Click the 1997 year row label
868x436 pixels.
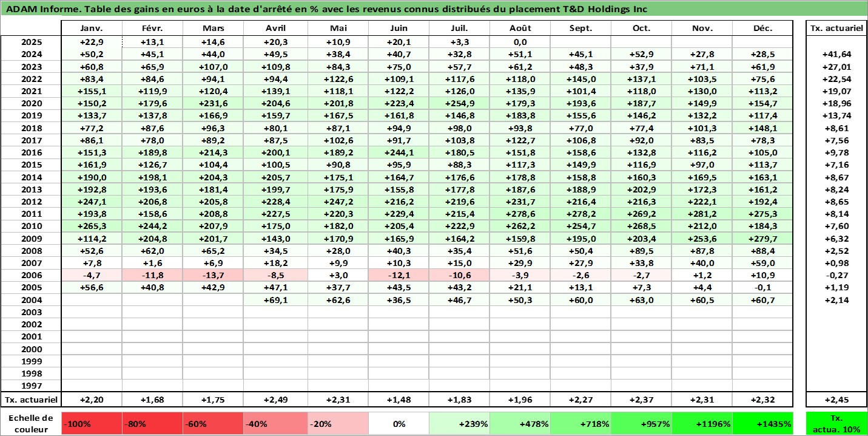pos(31,386)
